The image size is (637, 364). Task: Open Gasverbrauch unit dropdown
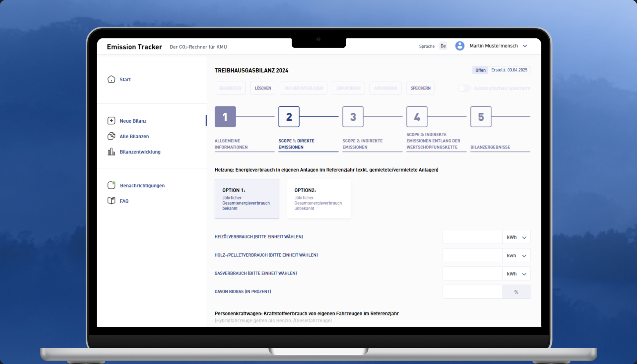(516, 274)
